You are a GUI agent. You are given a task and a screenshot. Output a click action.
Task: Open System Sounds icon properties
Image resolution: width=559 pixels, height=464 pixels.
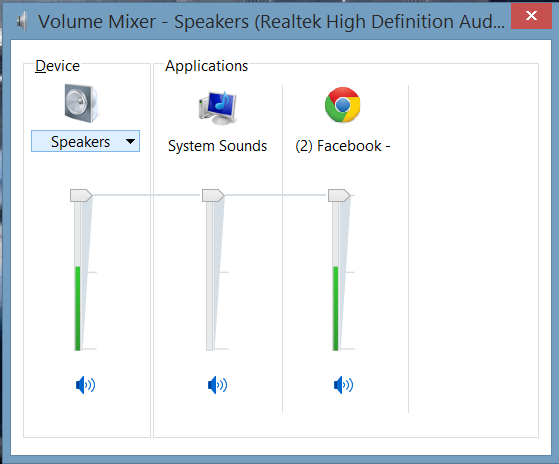click(x=217, y=108)
